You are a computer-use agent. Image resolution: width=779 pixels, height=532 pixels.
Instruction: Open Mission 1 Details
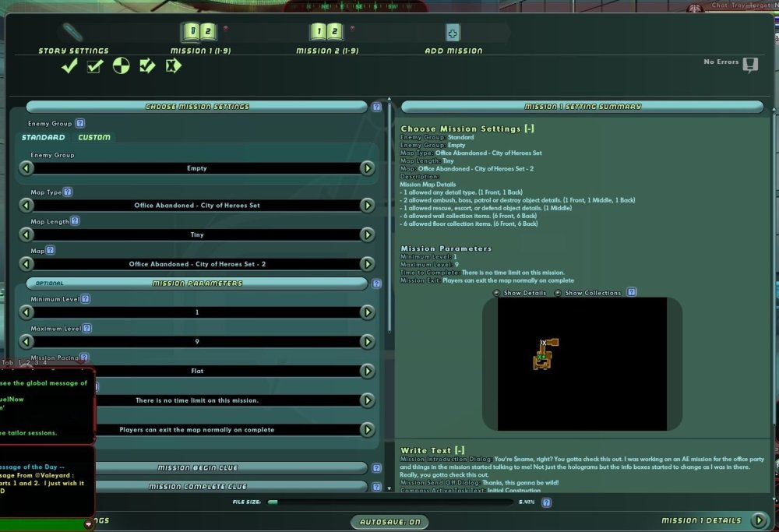[x=701, y=520]
